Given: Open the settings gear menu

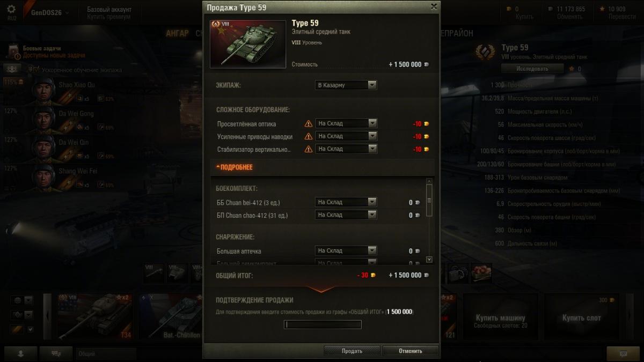Looking at the screenshot, I should tap(12, 9).
